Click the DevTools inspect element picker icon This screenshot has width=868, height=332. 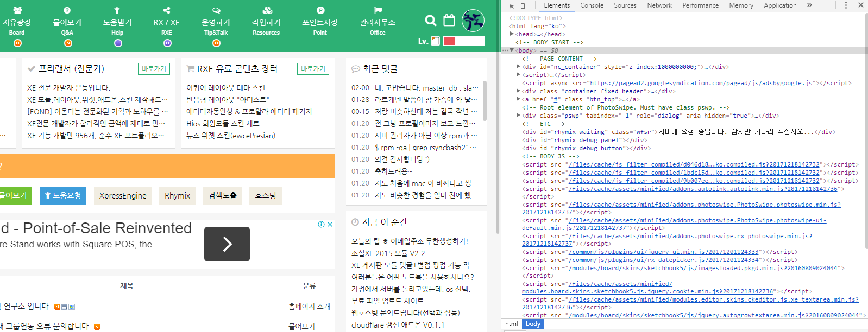click(510, 5)
